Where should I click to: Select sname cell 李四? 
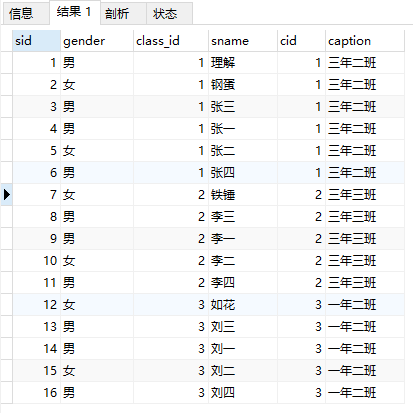[243, 282]
